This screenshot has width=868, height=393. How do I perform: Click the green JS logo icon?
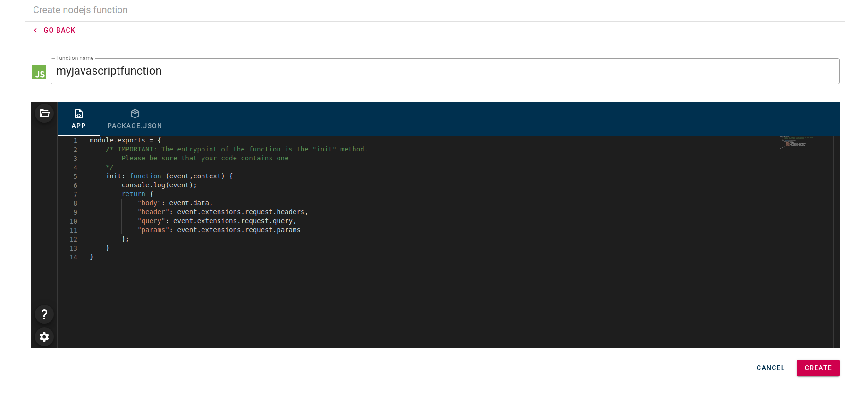click(x=39, y=72)
